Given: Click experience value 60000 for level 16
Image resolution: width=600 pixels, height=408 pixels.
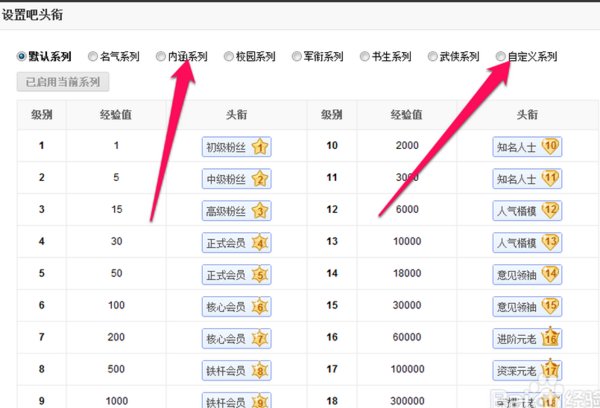Looking at the screenshot, I should point(407,337).
